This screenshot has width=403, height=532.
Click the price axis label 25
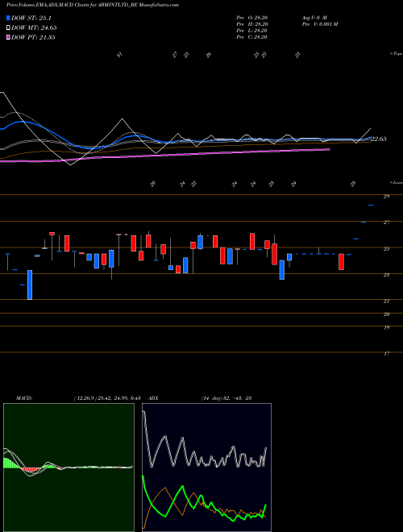[x=386, y=249]
